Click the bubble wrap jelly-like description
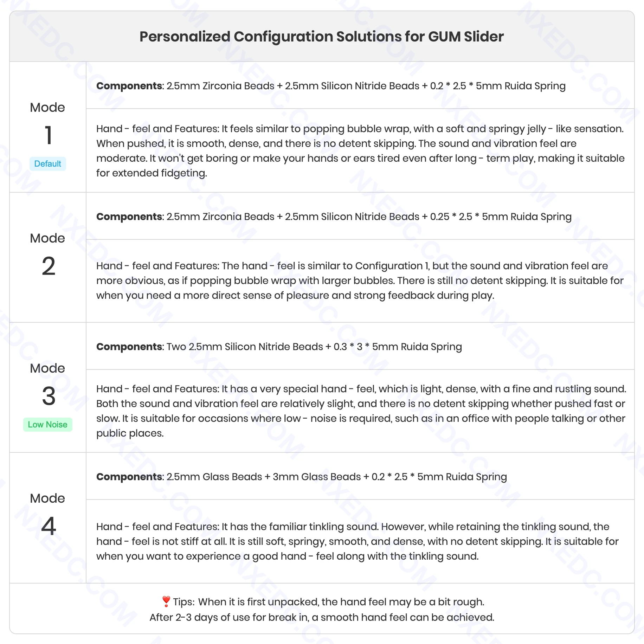 360,151
